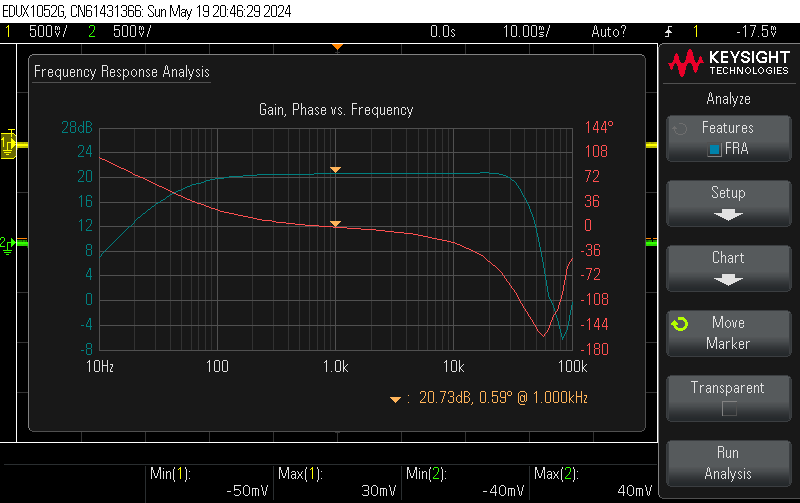The image size is (800, 503).
Task: Select the Move Marker softkey
Action: point(729,333)
